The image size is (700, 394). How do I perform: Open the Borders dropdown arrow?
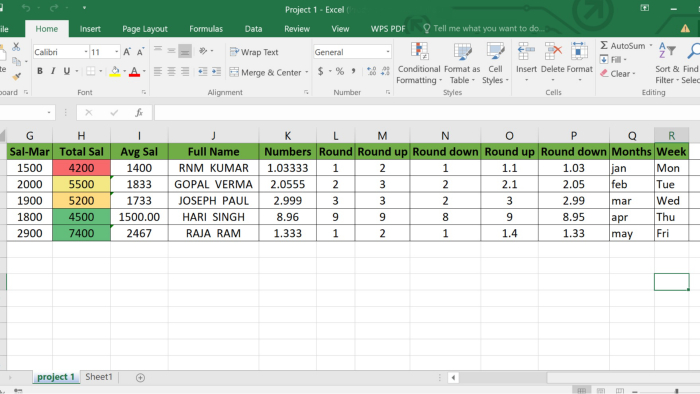(100, 71)
